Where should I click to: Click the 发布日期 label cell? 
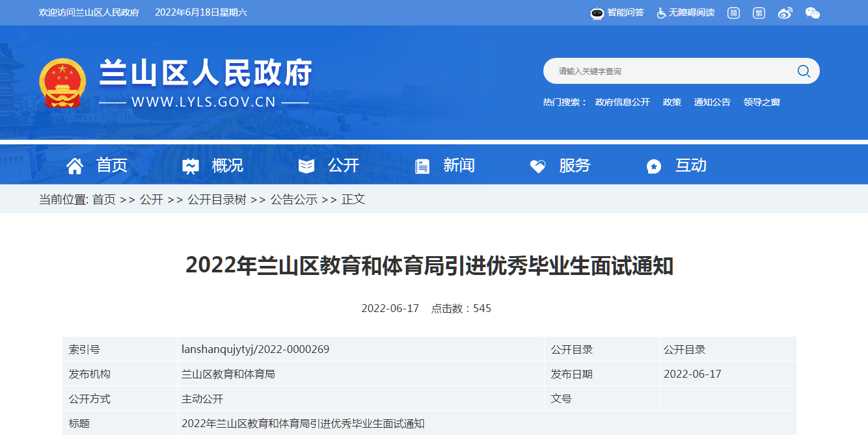coord(572,374)
